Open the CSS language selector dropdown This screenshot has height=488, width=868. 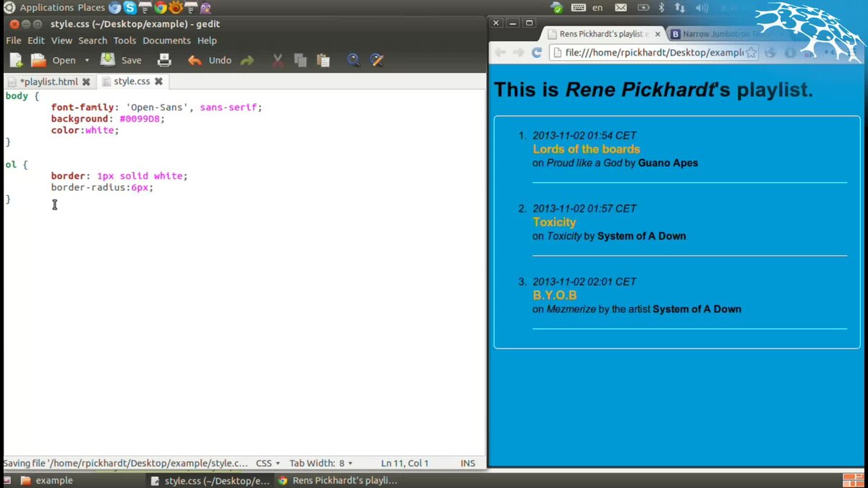(268, 463)
